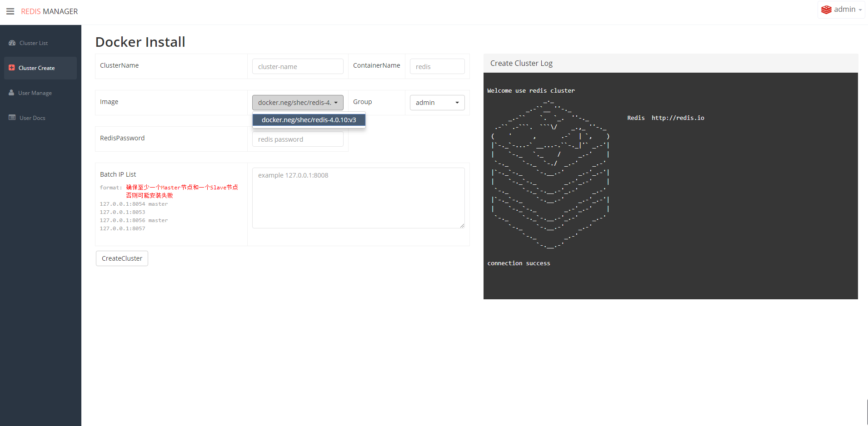Click the '127.0.0.1:8057' example line
The height and width of the screenshot is (426, 868).
point(122,228)
